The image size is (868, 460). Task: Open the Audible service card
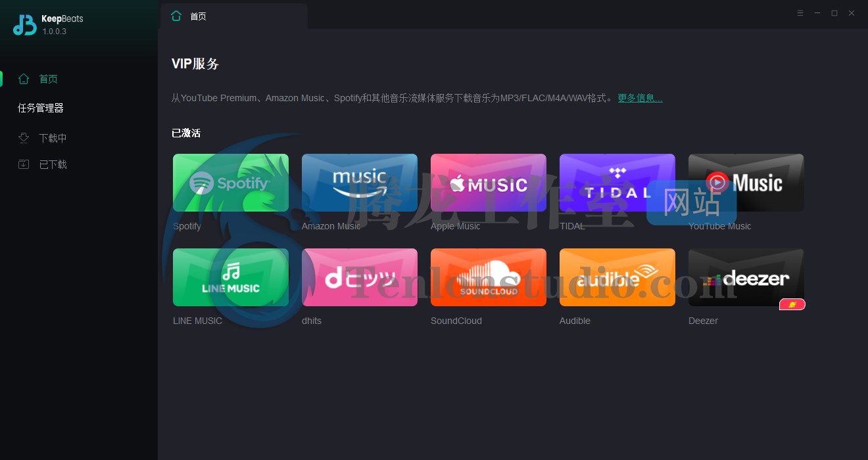[x=617, y=277]
